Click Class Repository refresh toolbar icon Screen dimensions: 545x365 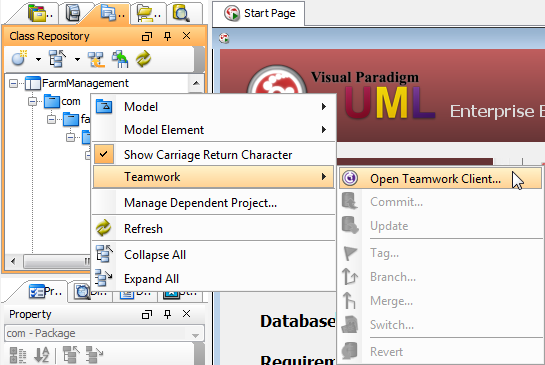coord(143,59)
